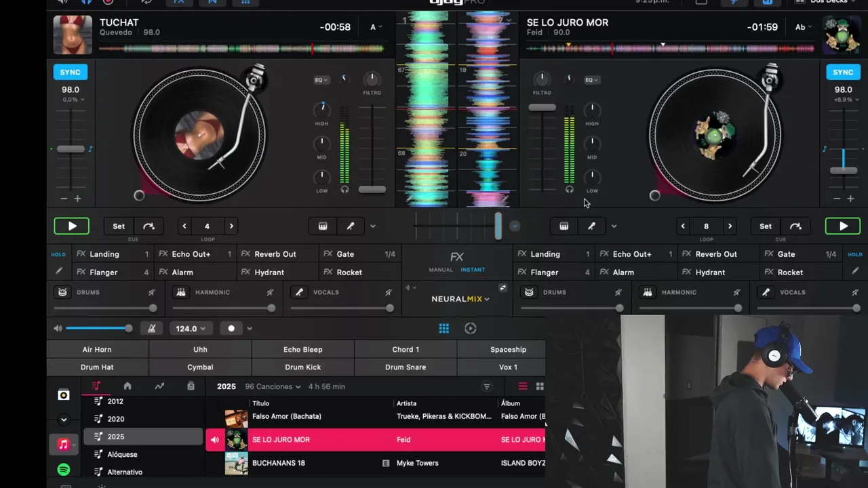Select left deck Vocals stem icon
This screenshot has width=868, height=488.
(x=299, y=292)
